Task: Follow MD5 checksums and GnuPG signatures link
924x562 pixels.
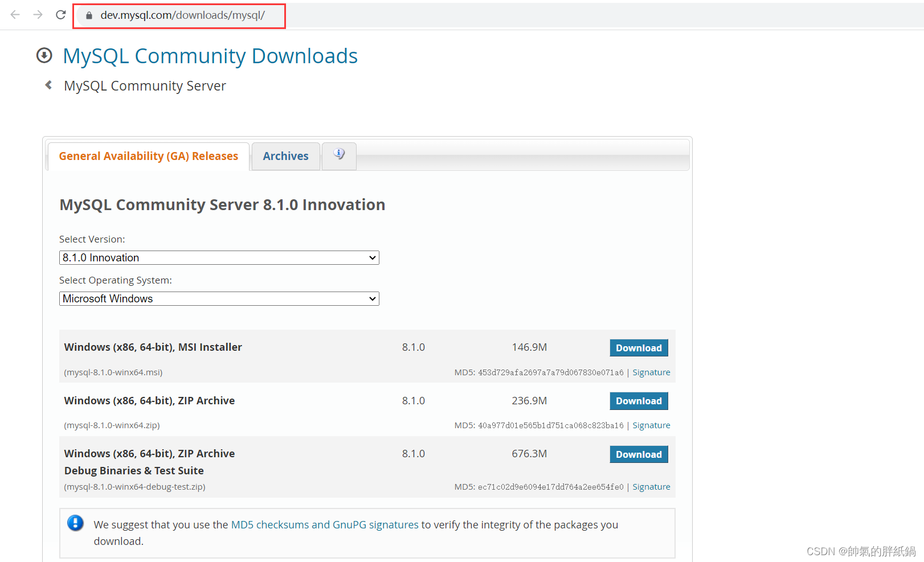Action: coord(325,524)
